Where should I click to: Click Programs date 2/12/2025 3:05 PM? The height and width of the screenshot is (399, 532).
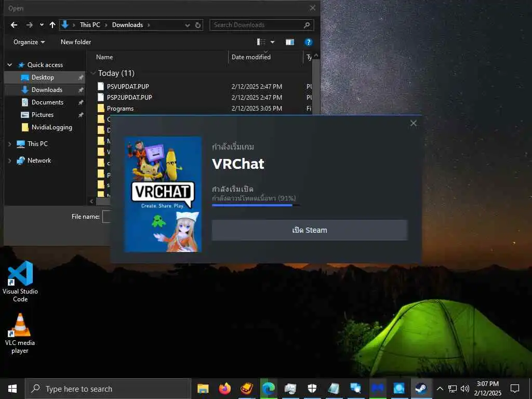pos(257,108)
